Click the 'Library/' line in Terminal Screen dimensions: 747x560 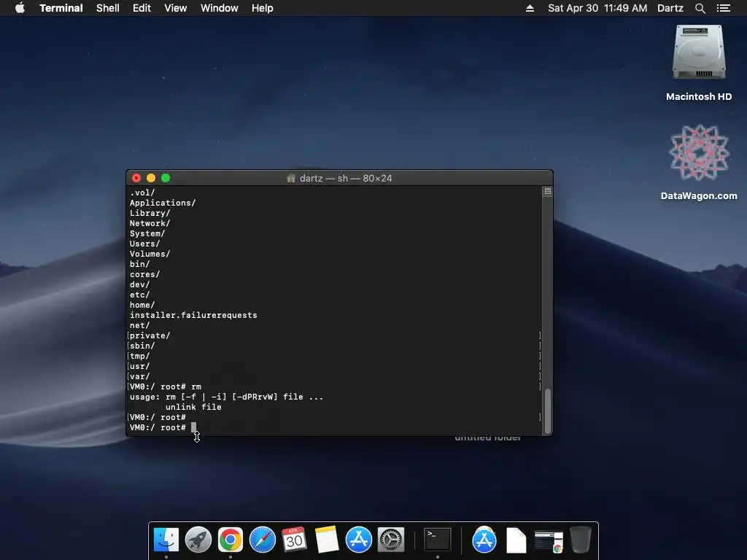pyautogui.click(x=150, y=214)
